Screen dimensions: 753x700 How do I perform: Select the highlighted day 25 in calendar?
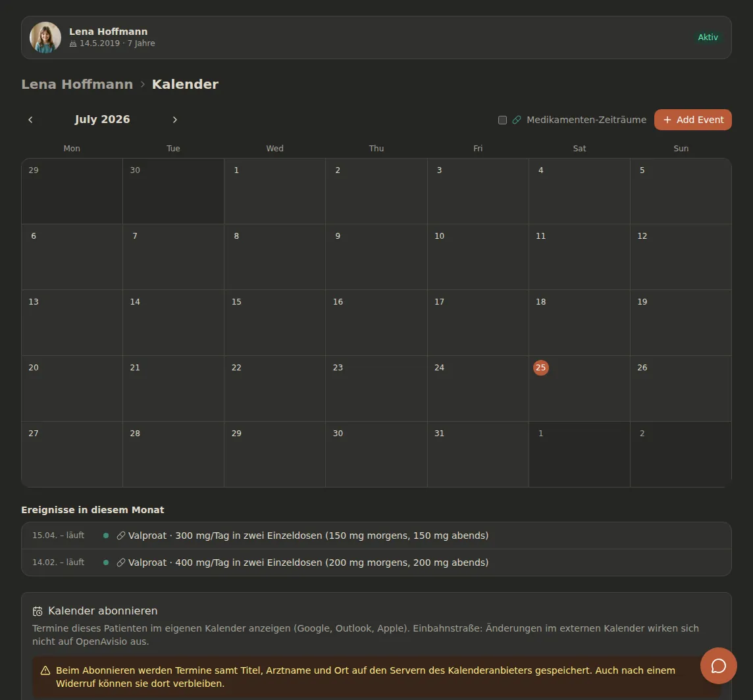tap(541, 367)
